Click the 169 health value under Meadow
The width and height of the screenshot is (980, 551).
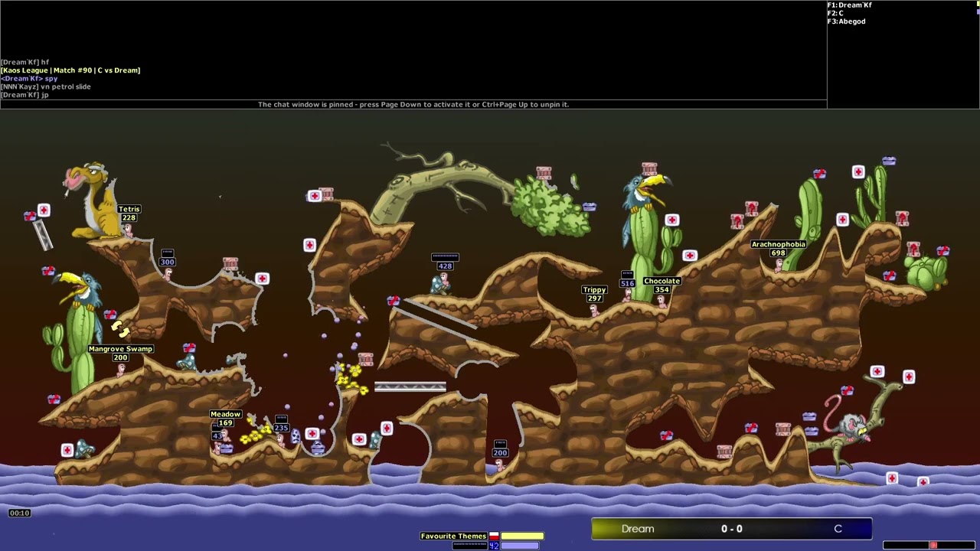tap(225, 423)
